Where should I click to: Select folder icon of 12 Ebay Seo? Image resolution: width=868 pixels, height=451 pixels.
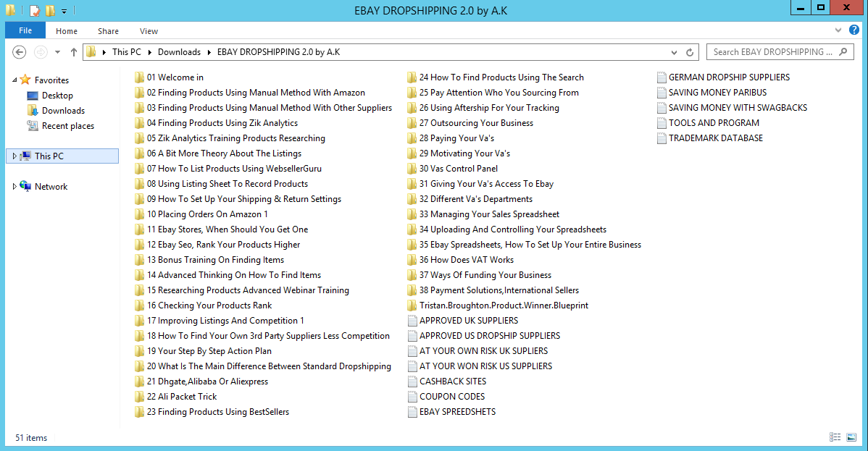coord(140,245)
